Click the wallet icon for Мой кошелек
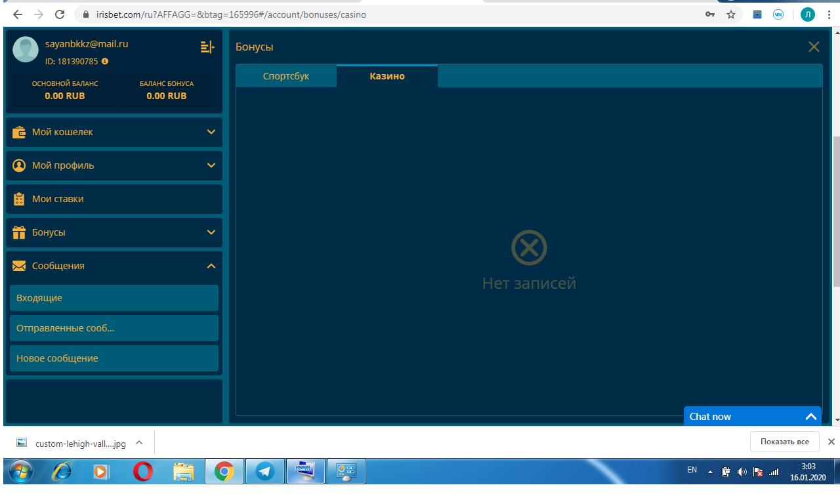The height and width of the screenshot is (504, 840). point(19,132)
